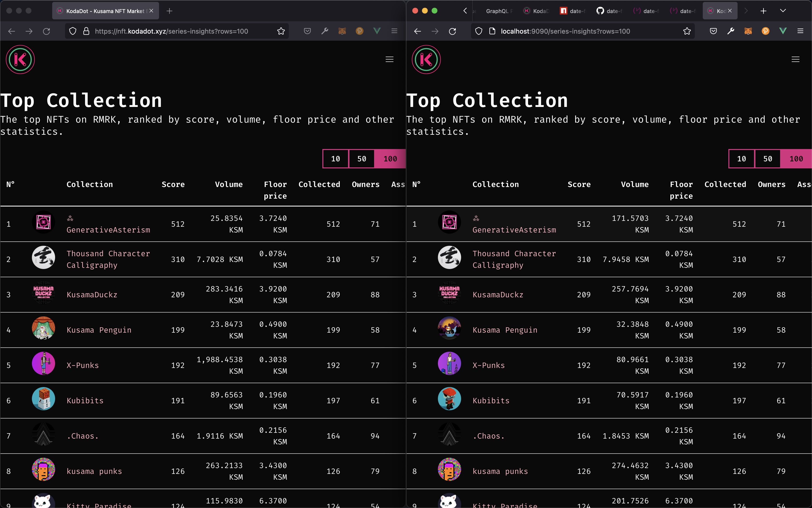Open Kubibits link in right window
The height and width of the screenshot is (508, 812).
pos(491,401)
